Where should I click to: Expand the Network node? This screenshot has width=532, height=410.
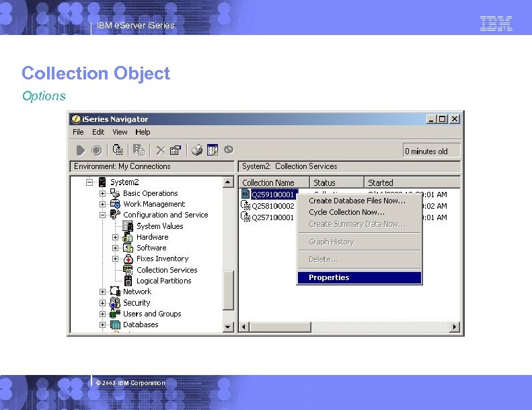tap(102, 292)
